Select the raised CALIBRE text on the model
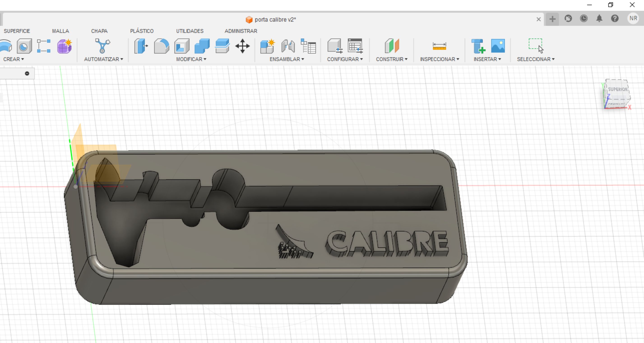The height and width of the screenshot is (343, 644). pos(387,243)
